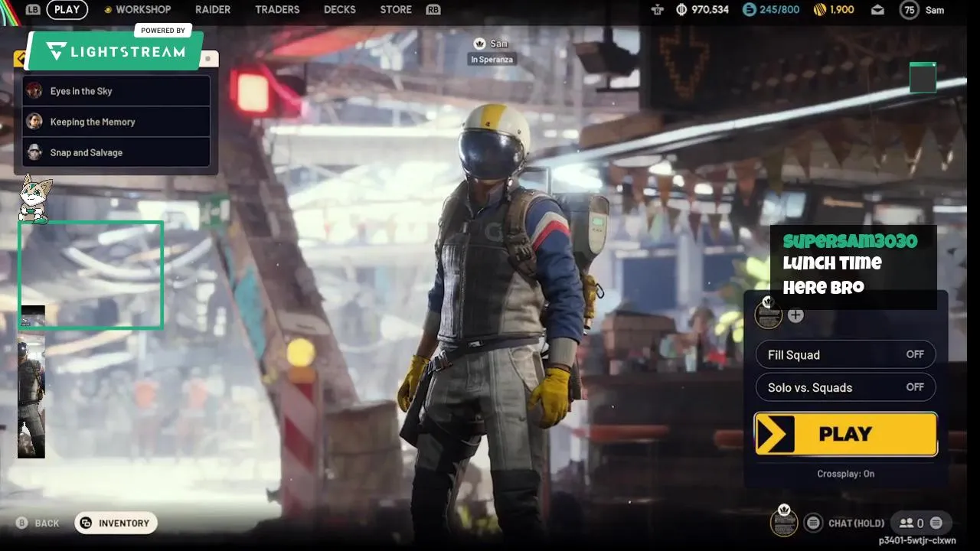Click the party leader avatar in squad panel
The width and height of the screenshot is (980, 551).
769,314
